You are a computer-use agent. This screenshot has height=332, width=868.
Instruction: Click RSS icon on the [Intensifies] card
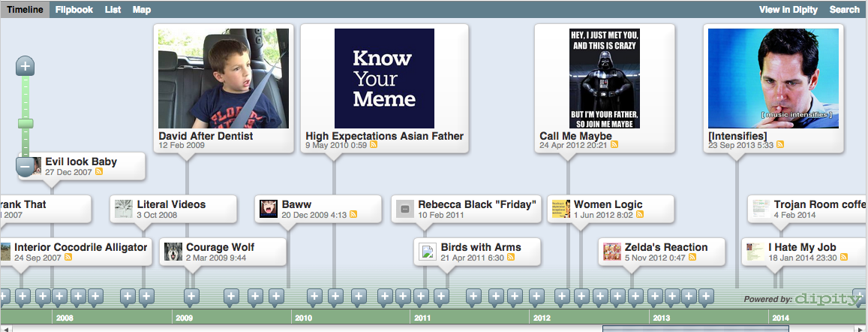(780, 145)
